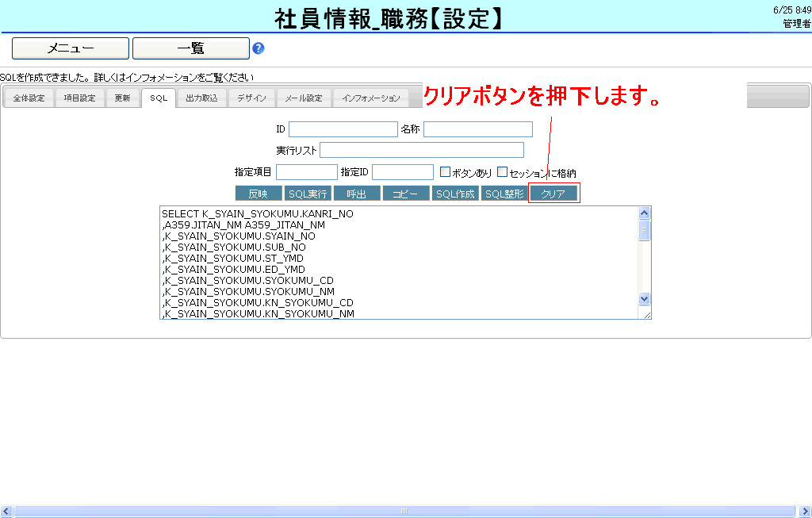
Task: Go to the 一覧 list button
Action: point(191,48)
